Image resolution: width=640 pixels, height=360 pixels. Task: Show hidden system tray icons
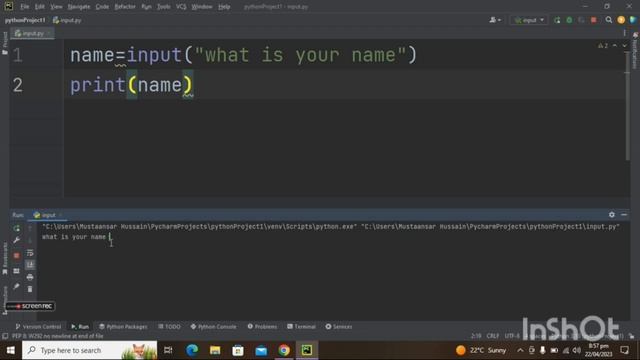tap(520, 350)
